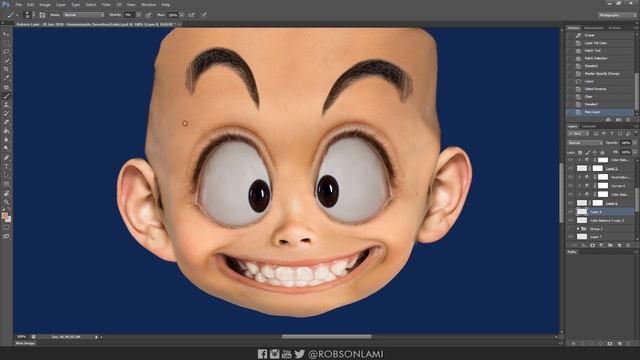Open the Filter menu
640x360 pixels.
coord(106,4)
